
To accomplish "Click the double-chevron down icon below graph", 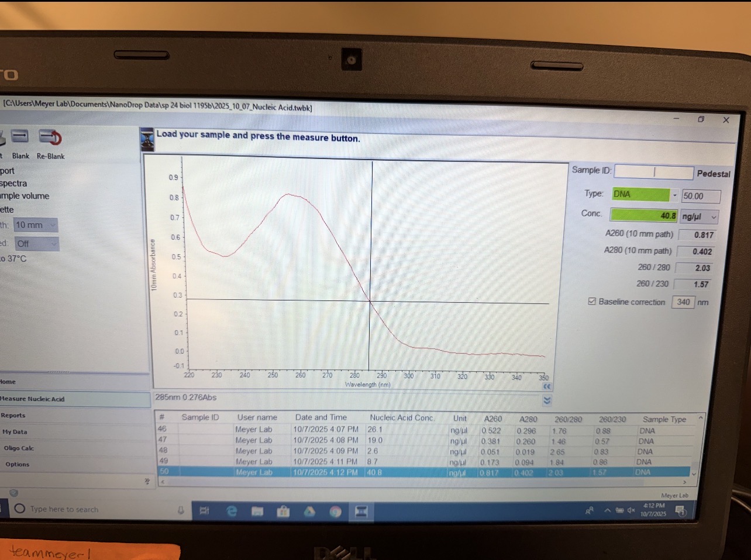I will click(547, 400).
